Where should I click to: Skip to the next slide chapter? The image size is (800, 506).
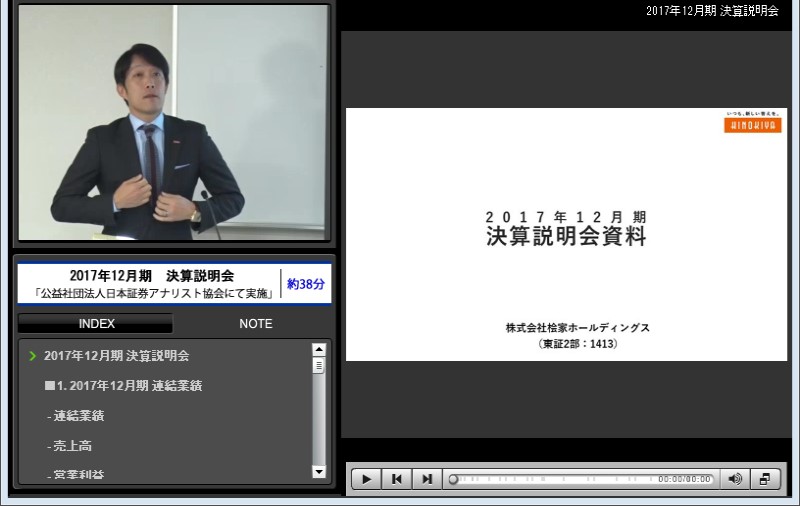(427, 479)
